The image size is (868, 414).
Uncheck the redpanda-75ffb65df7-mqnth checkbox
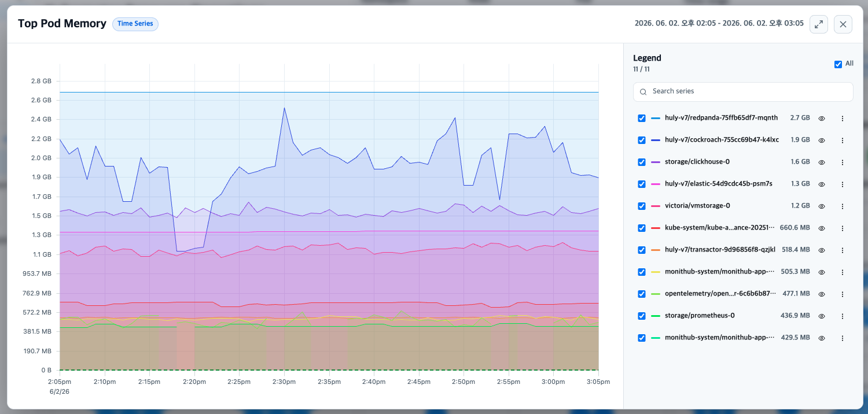(642, 118)
